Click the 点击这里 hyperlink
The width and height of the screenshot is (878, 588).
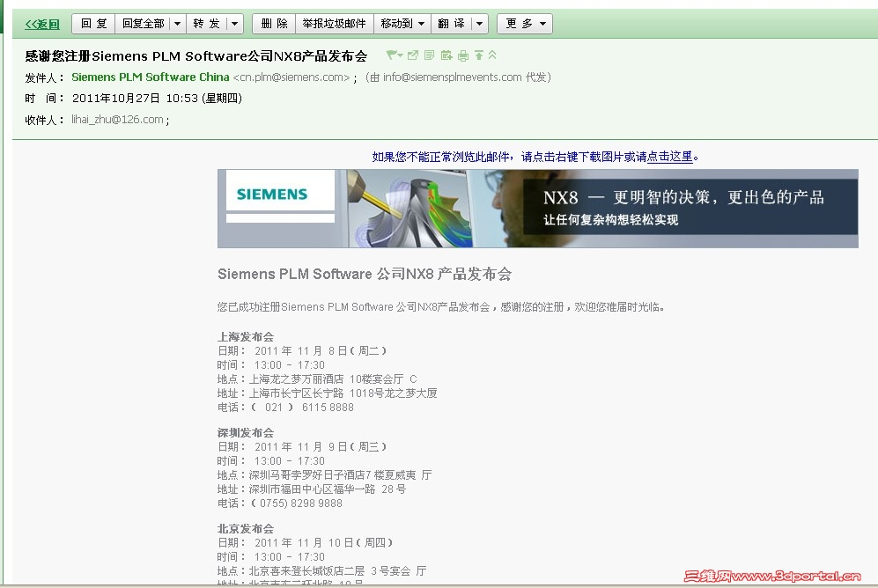(x=669, y=157)
